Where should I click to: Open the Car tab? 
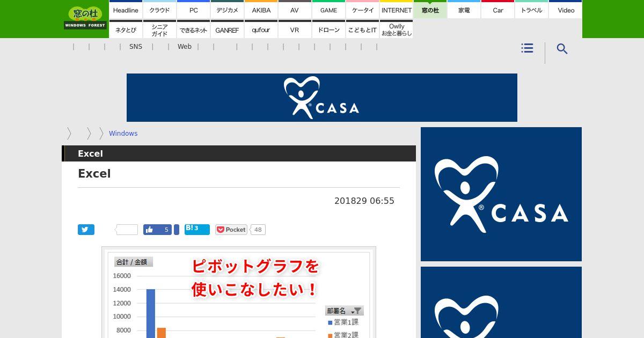point(497,9)
